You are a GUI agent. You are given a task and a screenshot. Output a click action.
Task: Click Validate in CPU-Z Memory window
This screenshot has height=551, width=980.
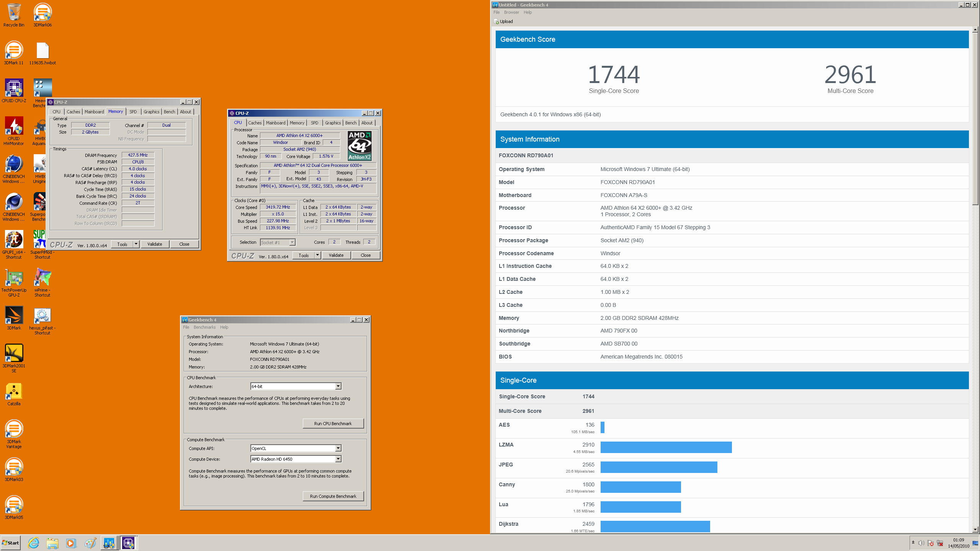(x=155, y=244)
